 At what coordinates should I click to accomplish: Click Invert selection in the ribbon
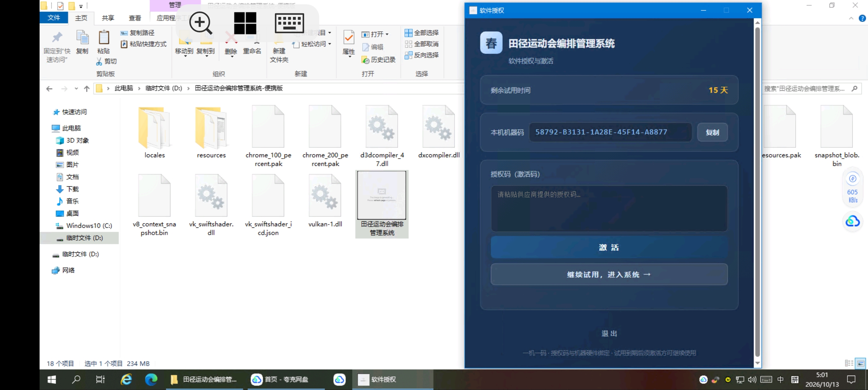422,55
